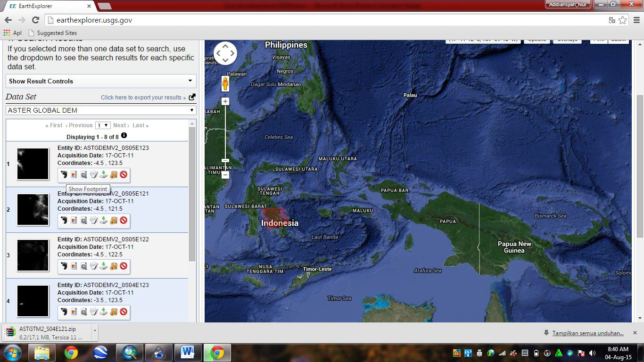Open download options for ASTGDEMV2_0S05E121

(x=104, y=221)
